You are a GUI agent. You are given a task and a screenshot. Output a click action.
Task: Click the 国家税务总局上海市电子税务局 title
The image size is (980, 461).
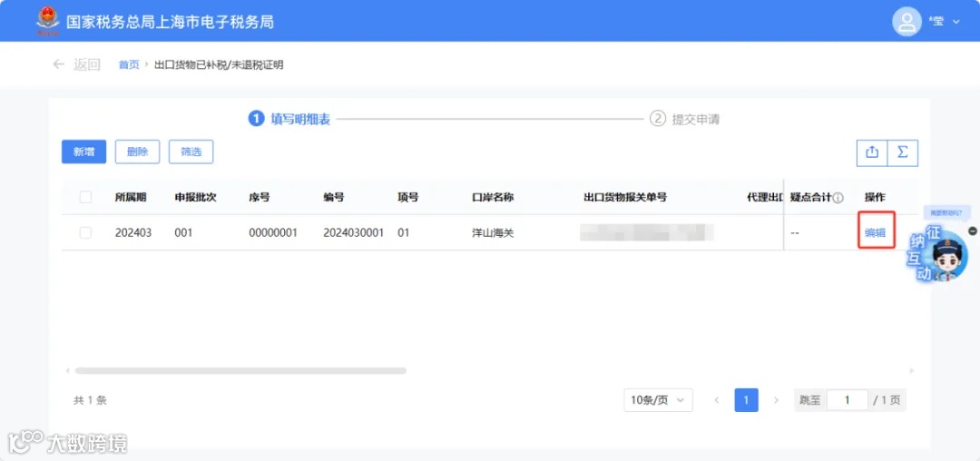pos(170,22)
